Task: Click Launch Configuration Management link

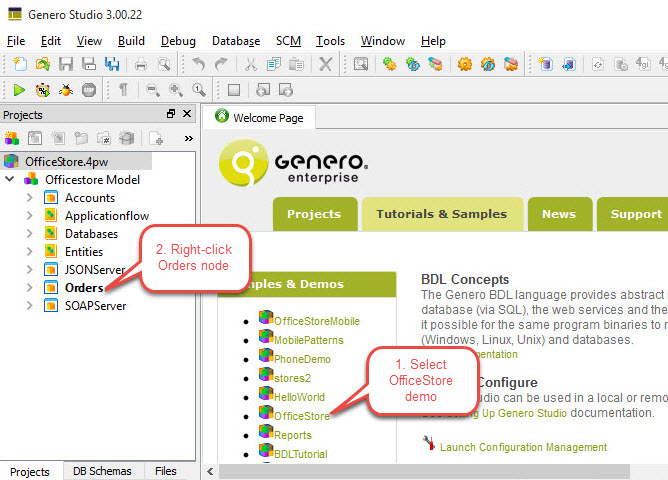Action: tap(523, 447)
